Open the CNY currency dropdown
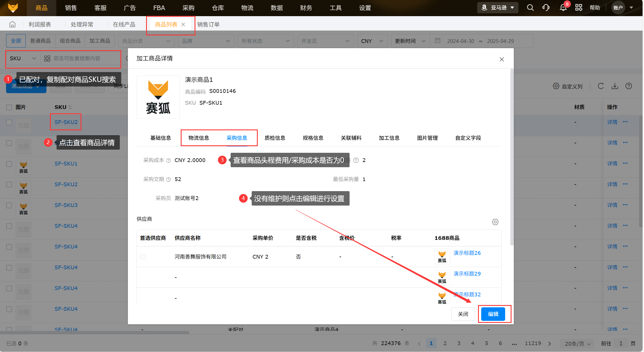 pos(372,41)
